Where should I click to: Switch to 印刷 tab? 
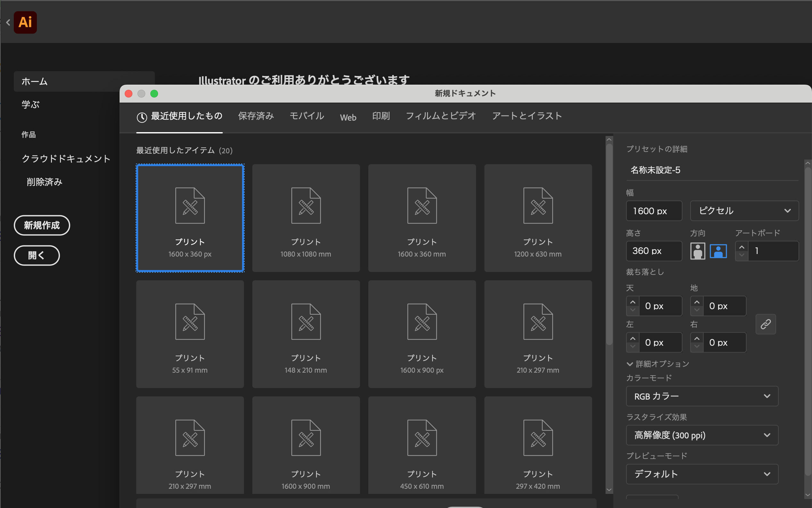(x=381, y=116)
